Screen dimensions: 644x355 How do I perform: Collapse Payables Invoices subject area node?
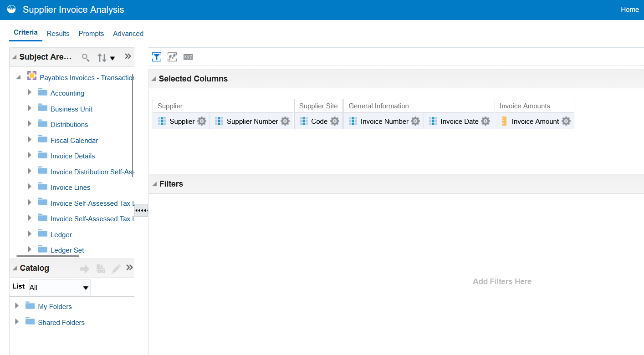(x=18, y=77)
